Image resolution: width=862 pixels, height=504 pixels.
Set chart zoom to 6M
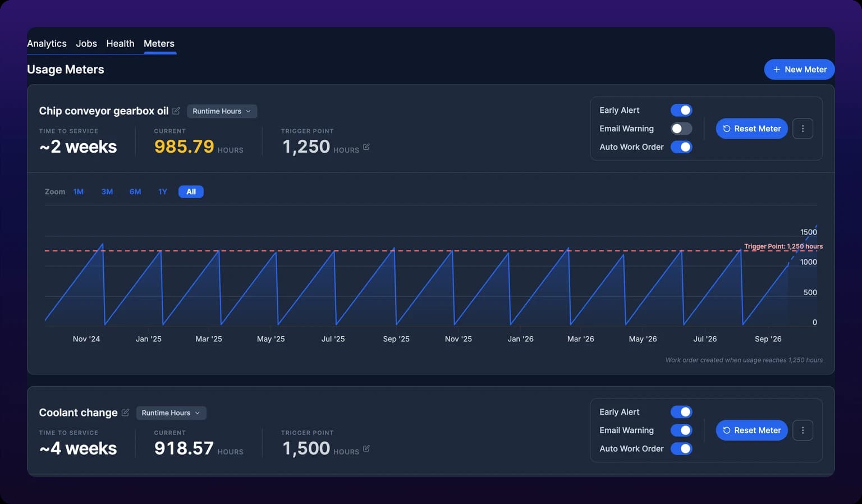135,192
